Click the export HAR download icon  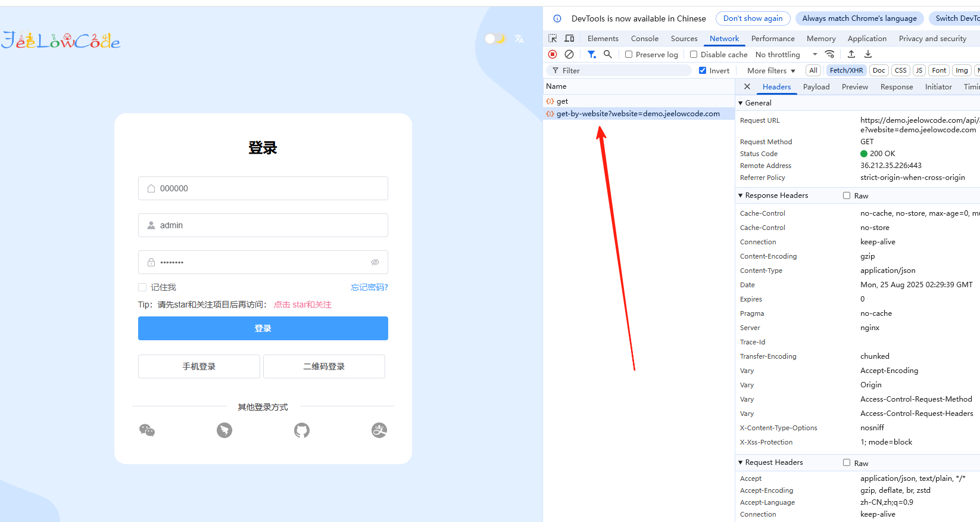click(868, 54)
